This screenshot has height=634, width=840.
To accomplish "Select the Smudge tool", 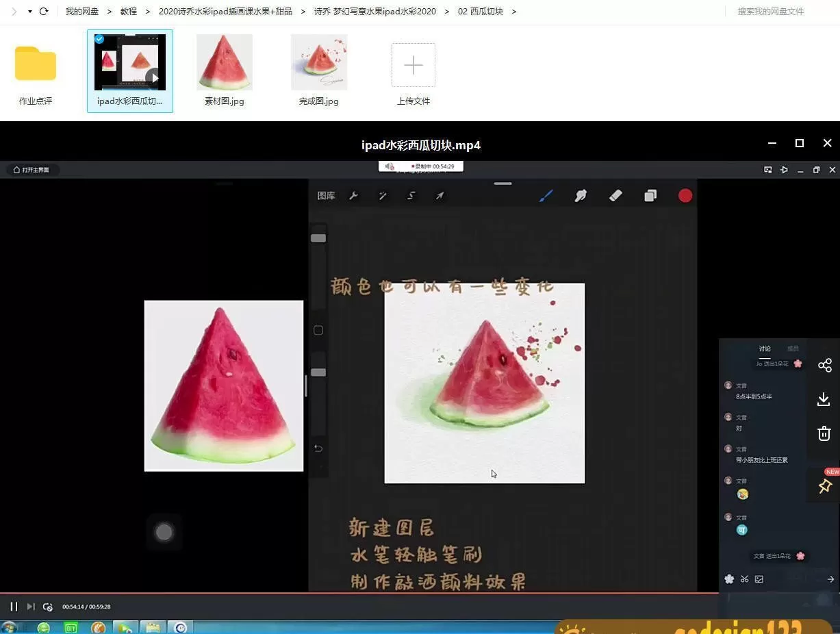I will tap(581, 196).
